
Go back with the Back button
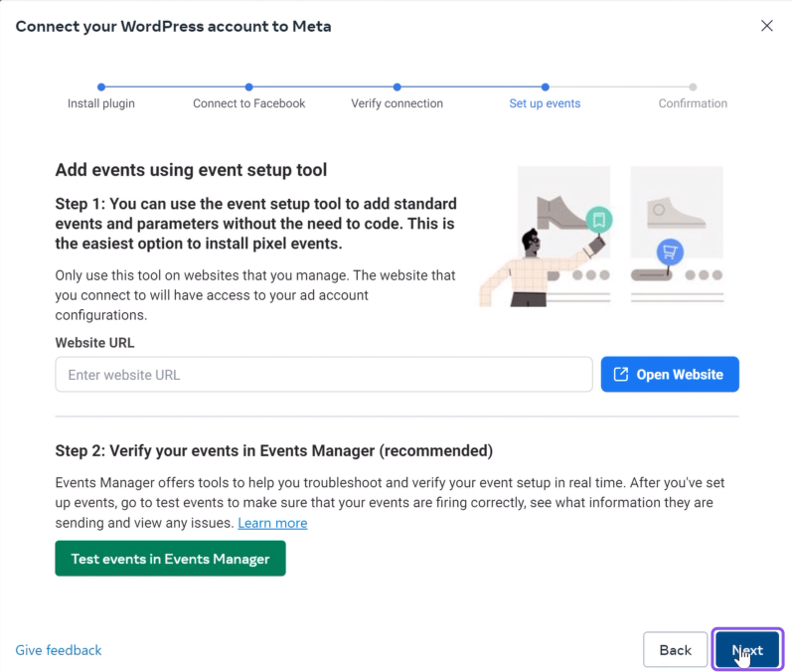pos(675,650)
